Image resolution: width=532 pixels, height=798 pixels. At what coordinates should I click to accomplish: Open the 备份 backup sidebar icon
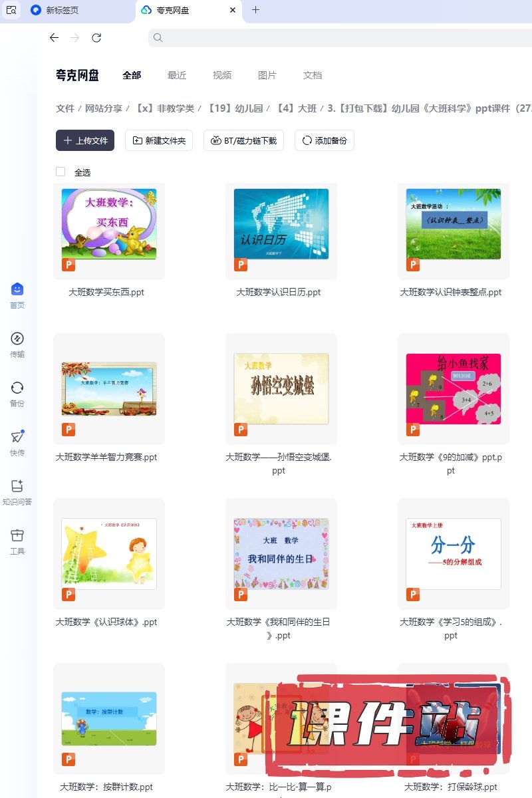coord(17,388)
